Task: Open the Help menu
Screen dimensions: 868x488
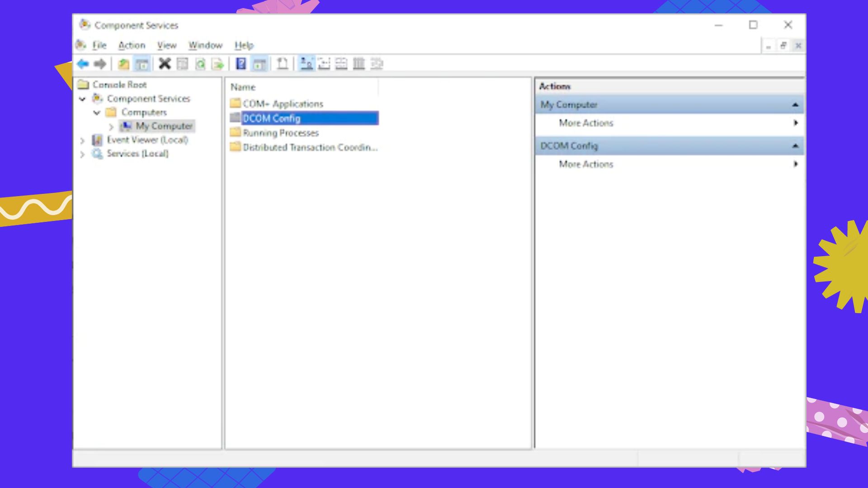Action: point(244,45)
